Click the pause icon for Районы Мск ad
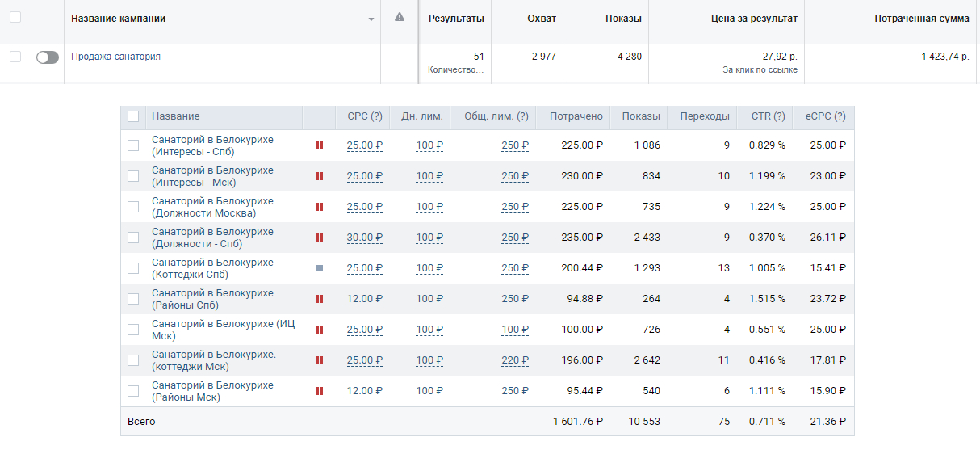980x450 pixels. pos(320,391)
